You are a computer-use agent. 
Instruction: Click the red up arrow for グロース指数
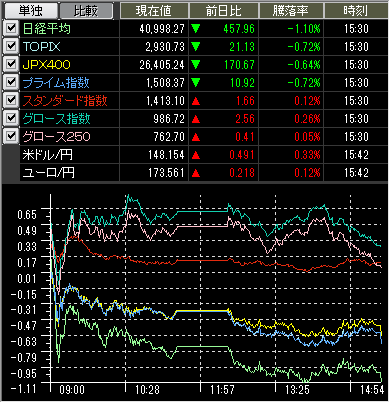pyautogui.click(x=196, y=119)
